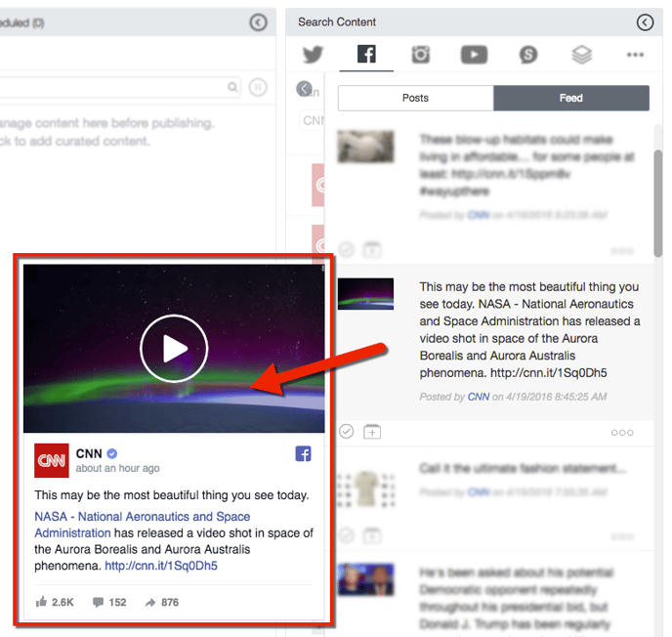Image resolution: width=672 pixels, height=637 pixels.
Task: Open more options for the habitats post
Action: (622, 251)
